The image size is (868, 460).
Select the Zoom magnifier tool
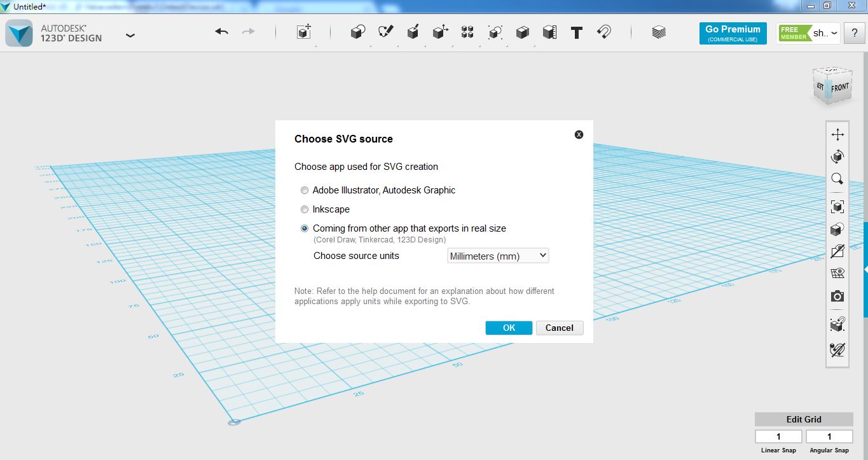[837, 179]
